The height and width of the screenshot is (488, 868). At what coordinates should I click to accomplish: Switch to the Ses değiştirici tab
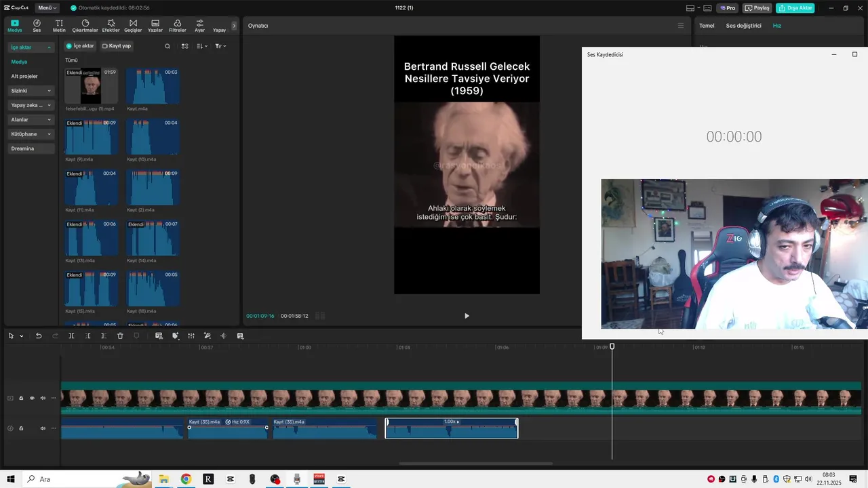[x=744, y=26]
